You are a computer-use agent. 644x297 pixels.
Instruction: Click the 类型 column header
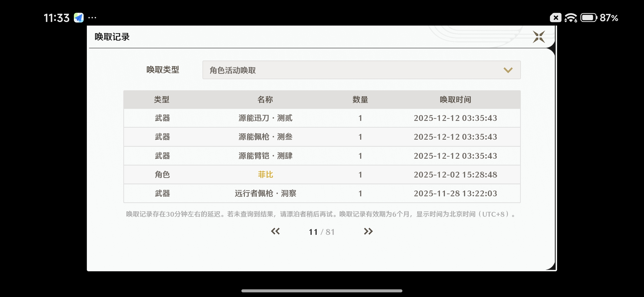(161, 99)
